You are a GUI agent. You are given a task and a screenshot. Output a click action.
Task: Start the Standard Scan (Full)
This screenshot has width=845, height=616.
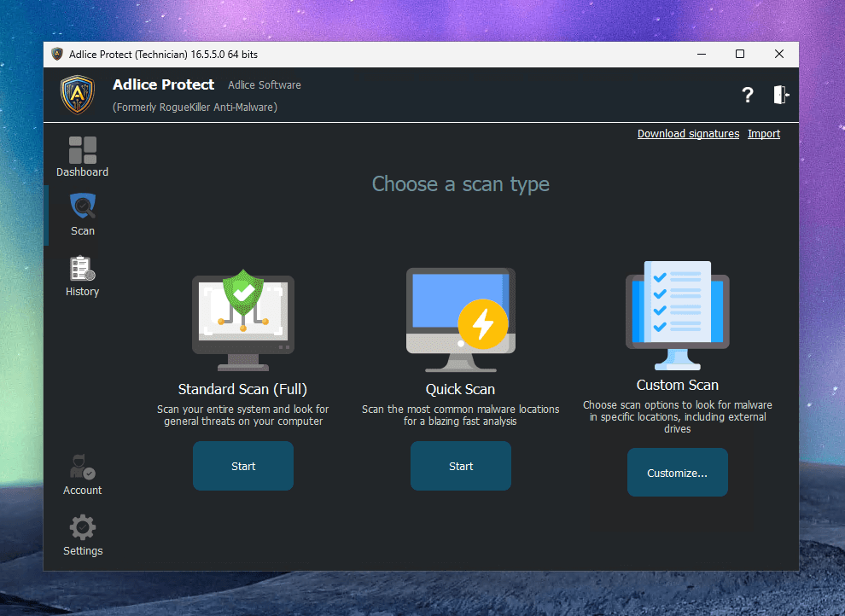point(243,466)
